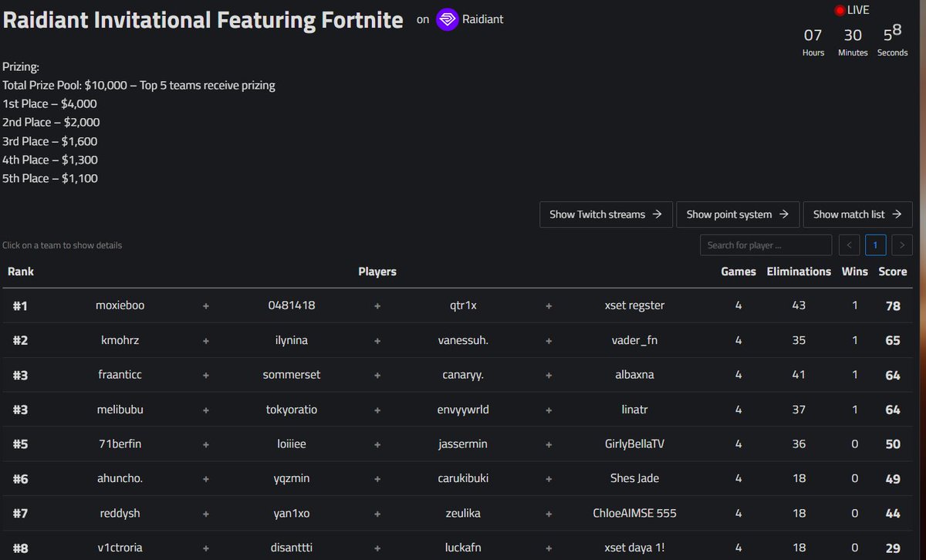Select player envyywrld

(x=463, y=409)
